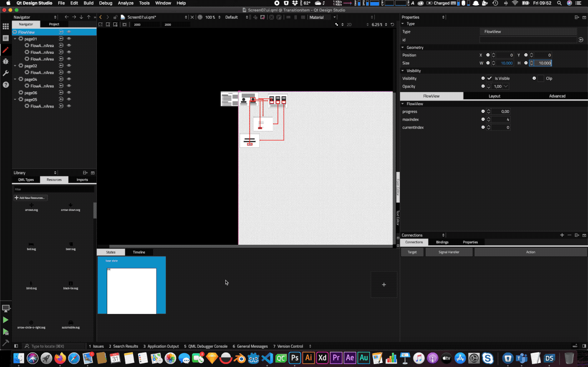588x367 pixels.
Task: Click the reset view icon beside 6.25 %
Action: coord(392,25)
